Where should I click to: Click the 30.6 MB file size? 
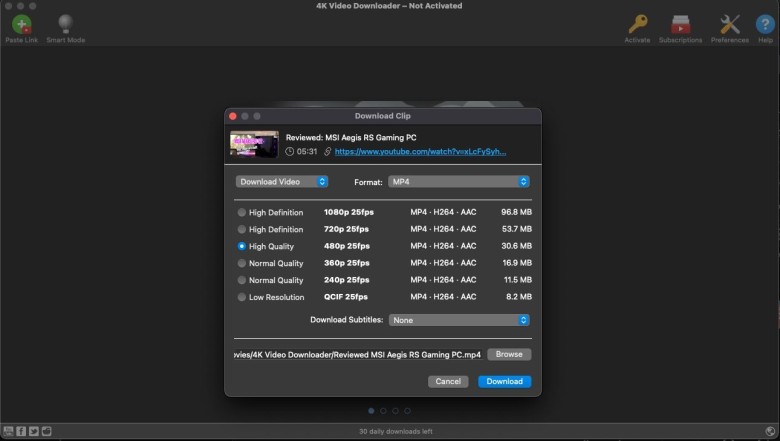[516, 246]
